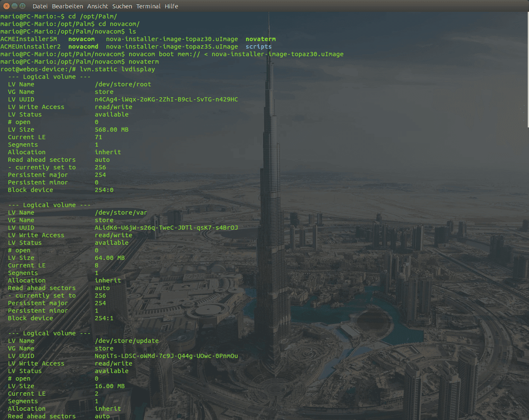Image resolution: width=529 pixels, height=420 pixels.
Task: Click the 'cd novacom/' command text
Action: click(x=119, y=24)
